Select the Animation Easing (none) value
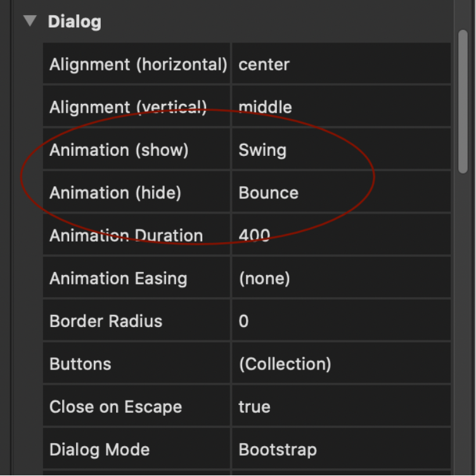476x476 pixels. coord(341,278)
